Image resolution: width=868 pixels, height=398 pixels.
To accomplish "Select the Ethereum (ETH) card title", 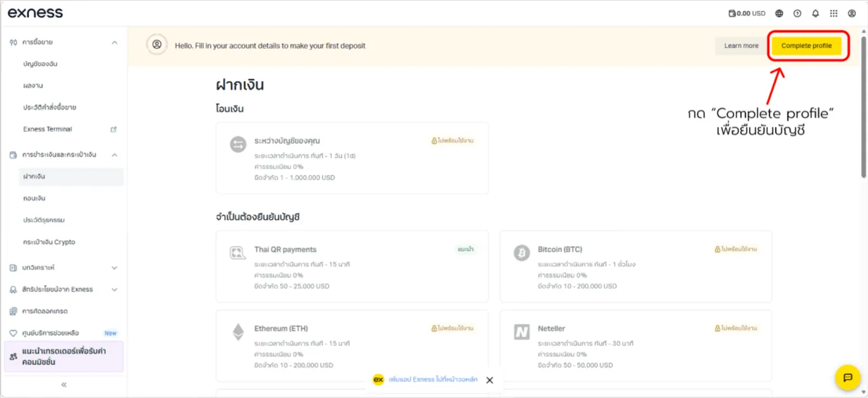I will pos(281,328).
